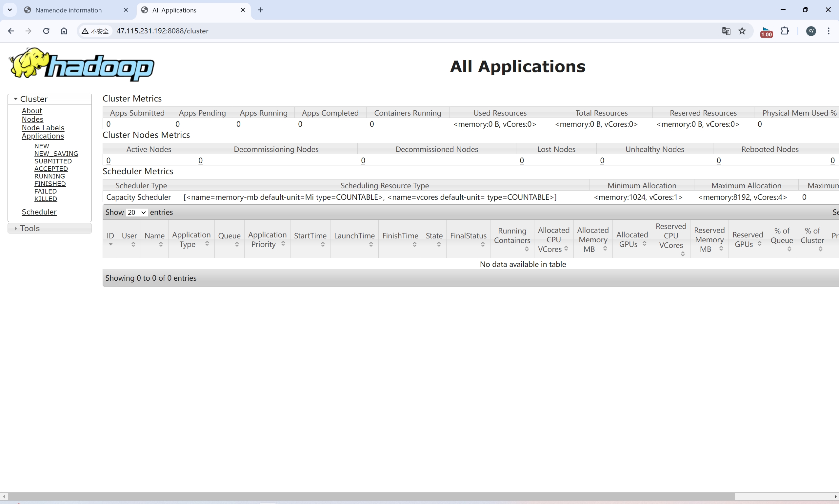Open the tab search dropdown arrow
839x504 pixels.
(x=10, y=10)
